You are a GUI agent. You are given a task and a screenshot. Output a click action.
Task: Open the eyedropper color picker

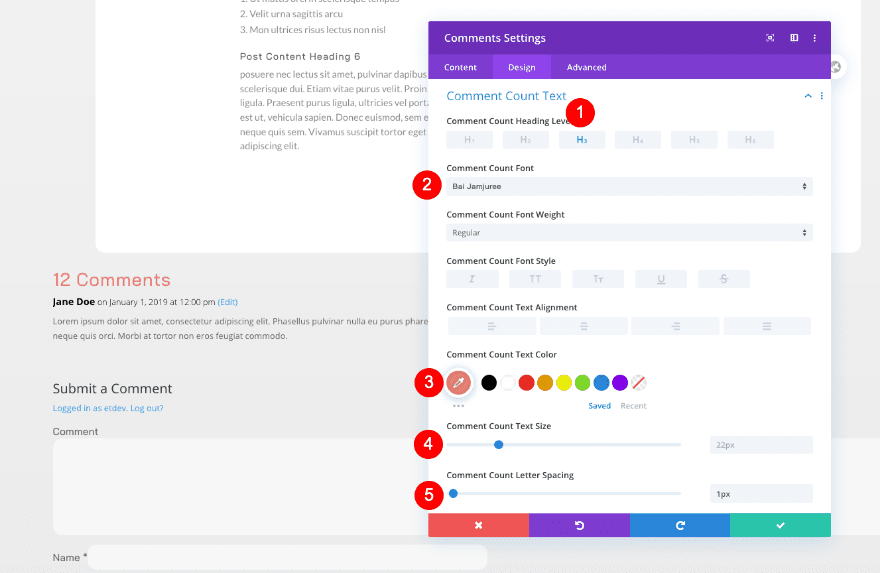(x=459, y=383)
